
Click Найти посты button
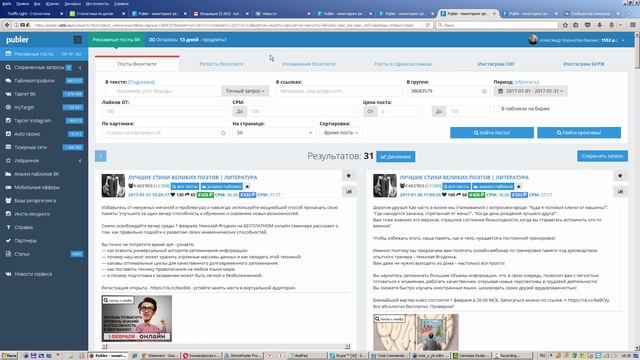492,133
